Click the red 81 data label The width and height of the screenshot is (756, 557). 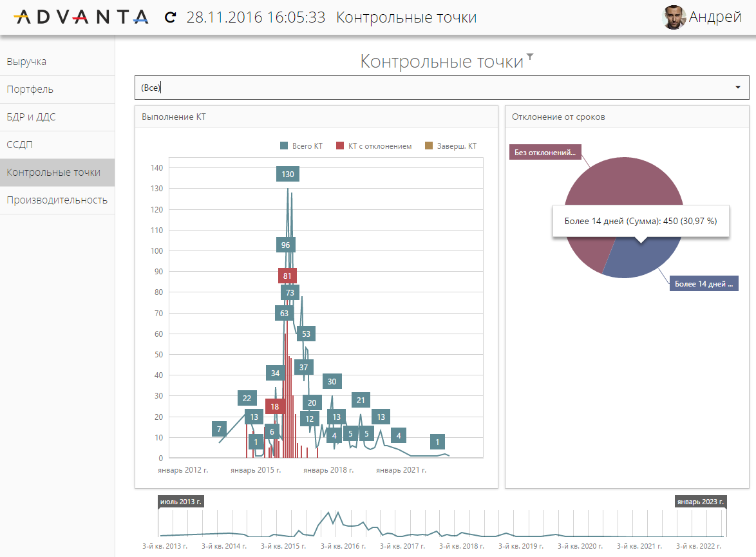[287, 276]
